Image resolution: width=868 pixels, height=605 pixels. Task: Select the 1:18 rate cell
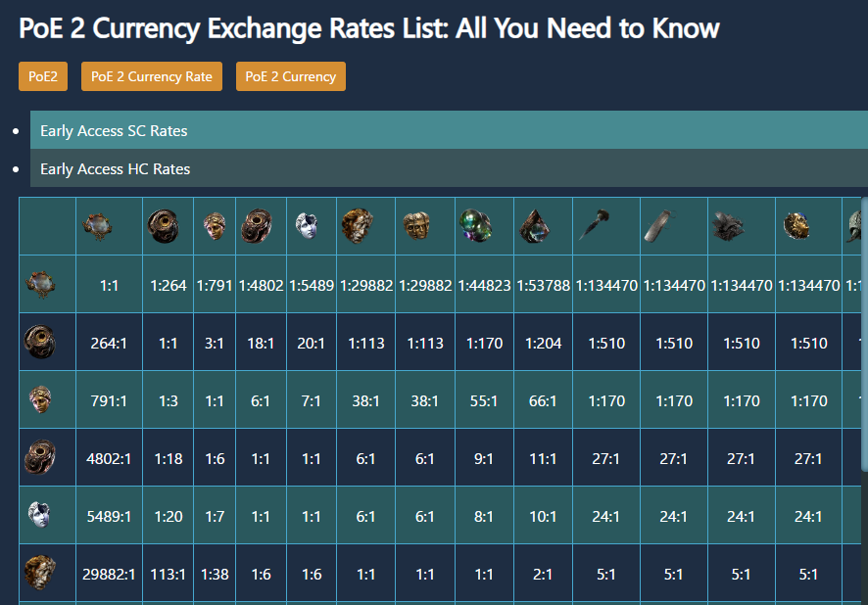point(169,458)
